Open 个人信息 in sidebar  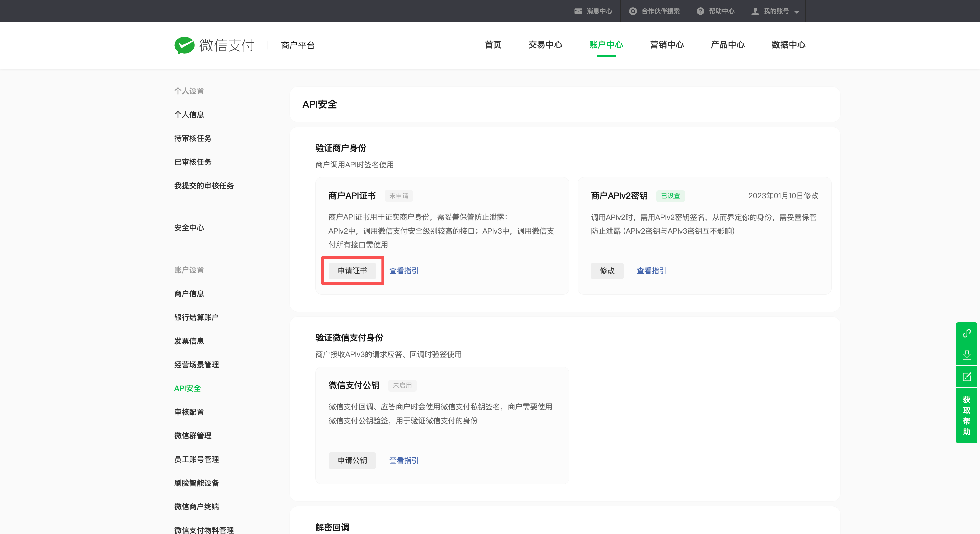(189, 114)
